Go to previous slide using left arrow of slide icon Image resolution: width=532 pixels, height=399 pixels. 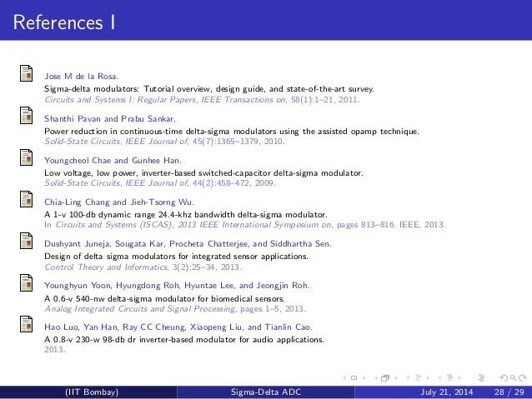coord(344,377)
